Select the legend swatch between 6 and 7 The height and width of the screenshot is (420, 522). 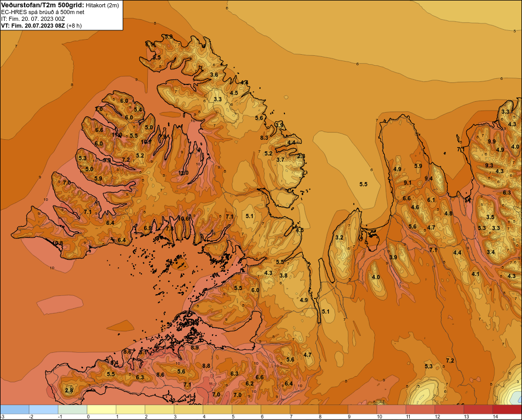(275, 410)
